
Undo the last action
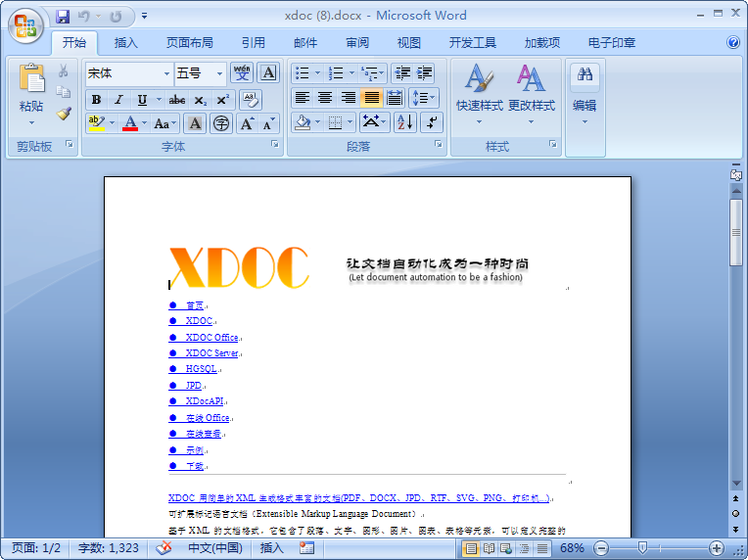(84, 17)
